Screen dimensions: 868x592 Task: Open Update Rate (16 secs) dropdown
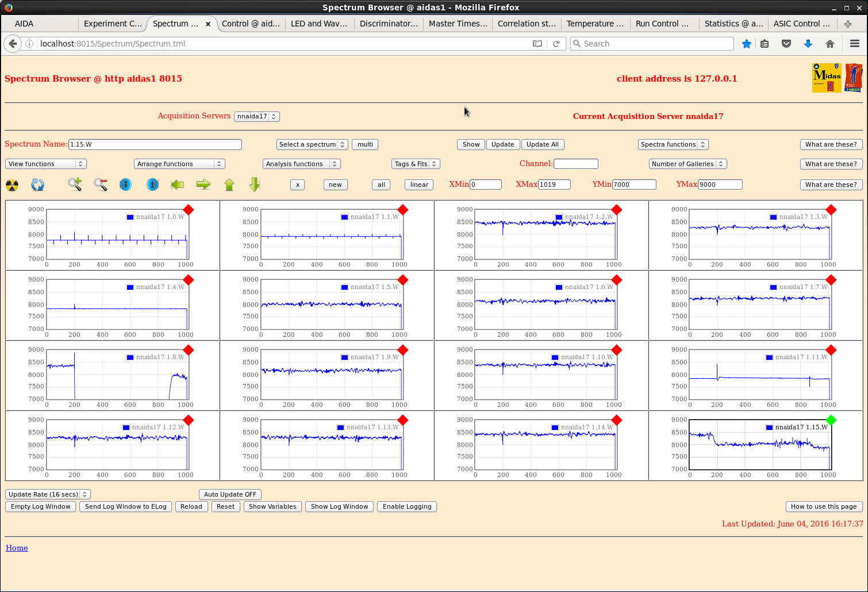click(x=48, y=494)
